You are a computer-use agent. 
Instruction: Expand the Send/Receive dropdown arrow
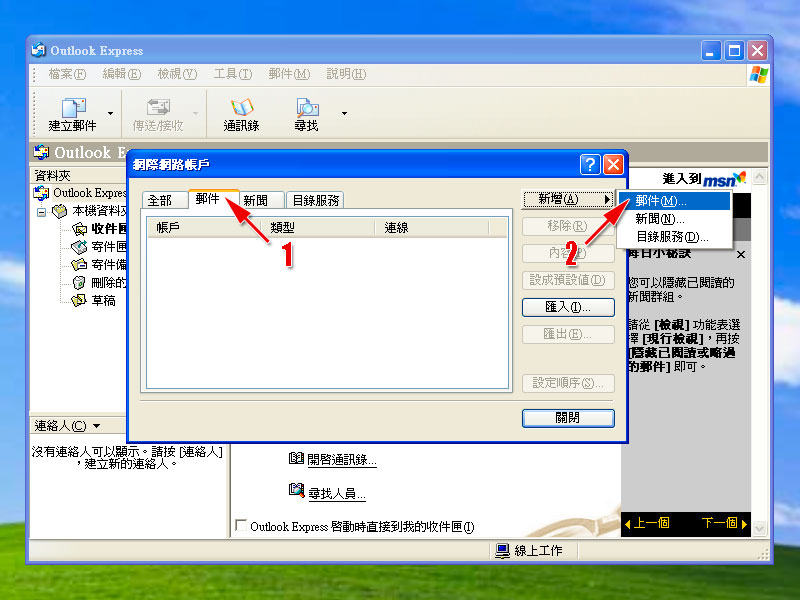pyautogui.click(x=195, y=113)
